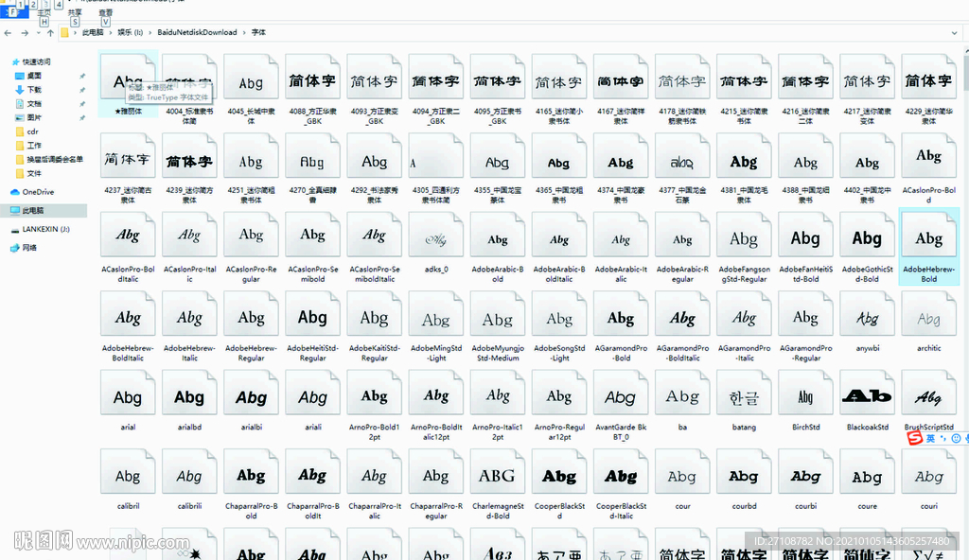Navigate to BaiduNetdiskDownload in the address bar

pyautogui.click(x=197, y=33)
